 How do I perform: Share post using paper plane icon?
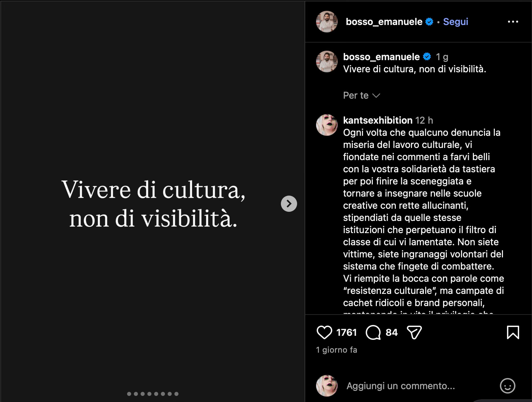pos(414,332)
